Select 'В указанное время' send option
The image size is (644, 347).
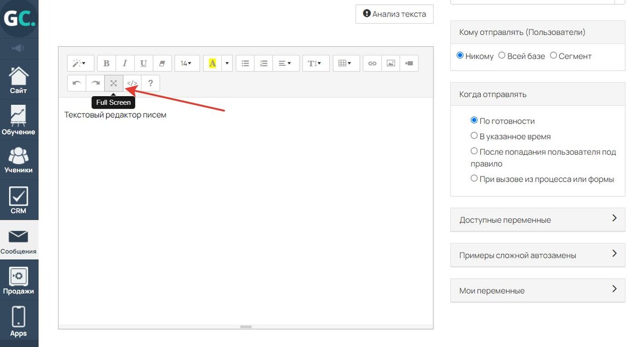[x=474, y=136]
